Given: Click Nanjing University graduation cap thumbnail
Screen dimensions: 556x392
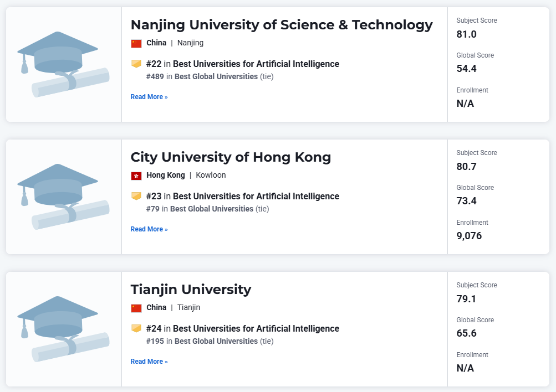Looking at the screenshot, I should 64,64.
